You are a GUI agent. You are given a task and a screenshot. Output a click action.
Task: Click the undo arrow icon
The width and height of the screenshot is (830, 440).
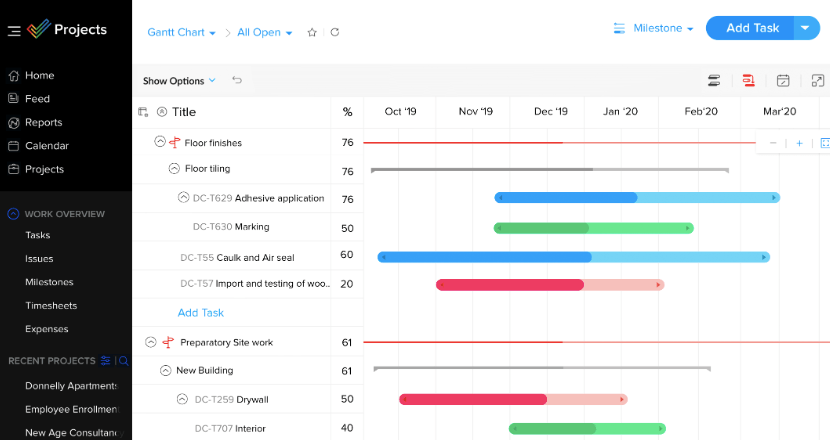pos(237,80)
